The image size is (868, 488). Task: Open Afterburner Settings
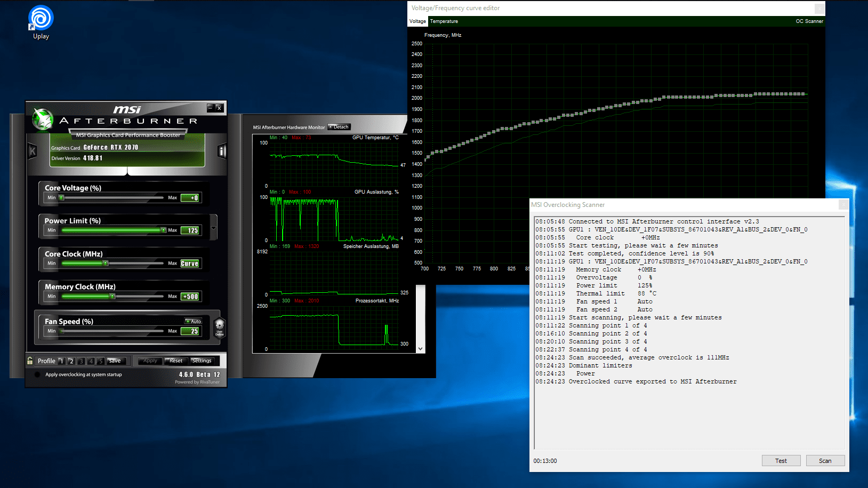(202, 361)
